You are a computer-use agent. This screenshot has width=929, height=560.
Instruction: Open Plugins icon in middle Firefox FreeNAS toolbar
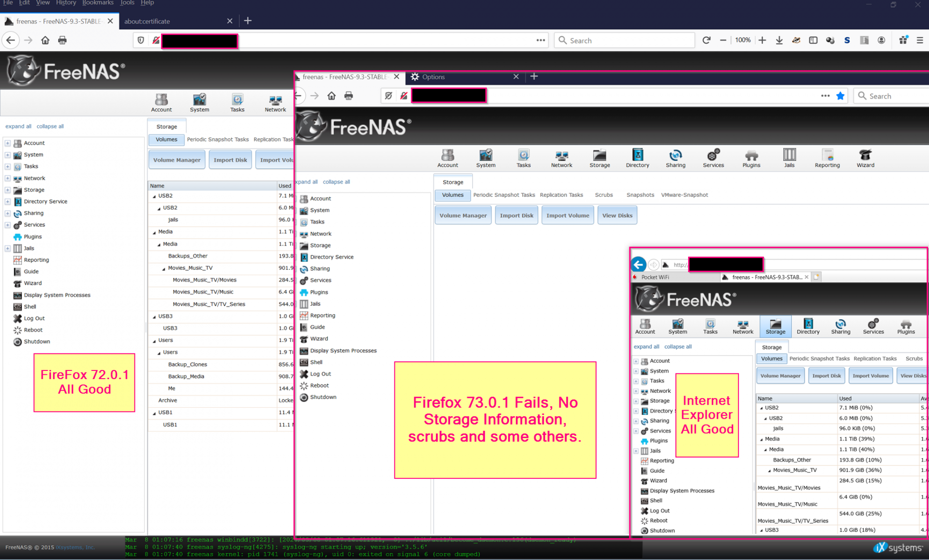point(751,158)
